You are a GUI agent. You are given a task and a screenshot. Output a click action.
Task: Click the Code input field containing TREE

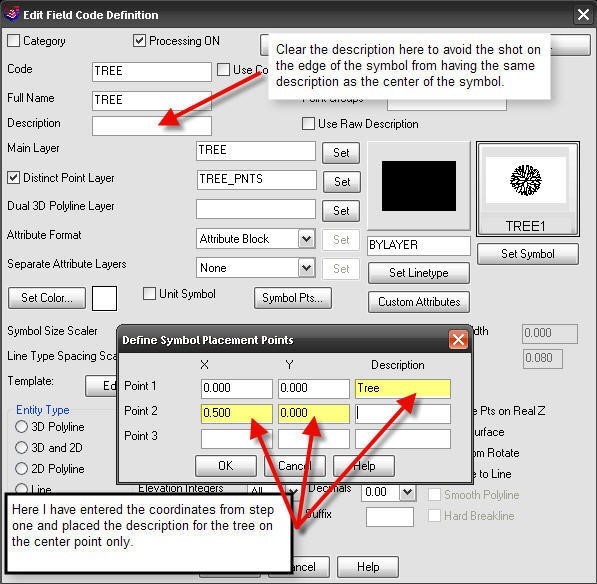click(x=152, y=72)
